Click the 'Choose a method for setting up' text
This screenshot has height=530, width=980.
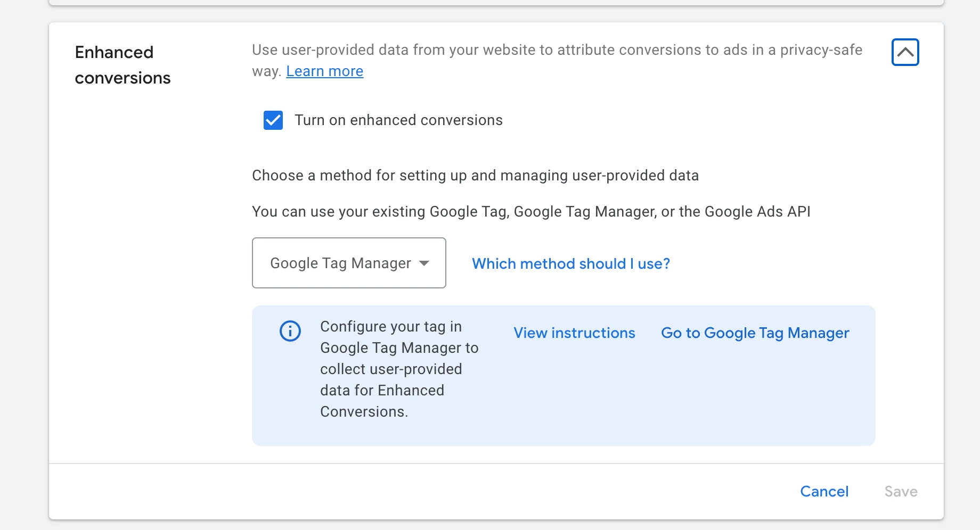(x=475, y=176)
